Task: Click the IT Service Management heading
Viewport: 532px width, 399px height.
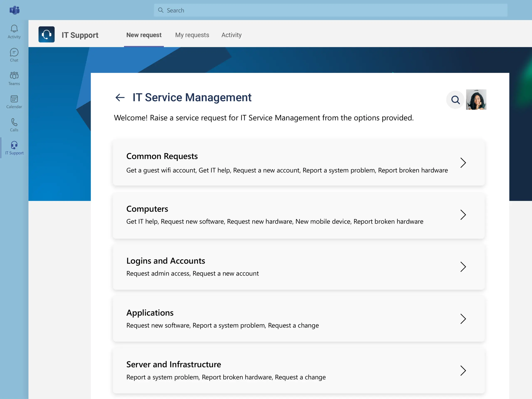Action: pyautogui.click(x=192, y=97)
